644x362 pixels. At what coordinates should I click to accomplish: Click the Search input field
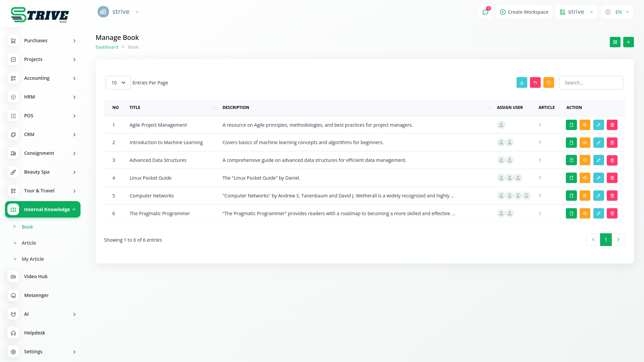pos(591,82)
